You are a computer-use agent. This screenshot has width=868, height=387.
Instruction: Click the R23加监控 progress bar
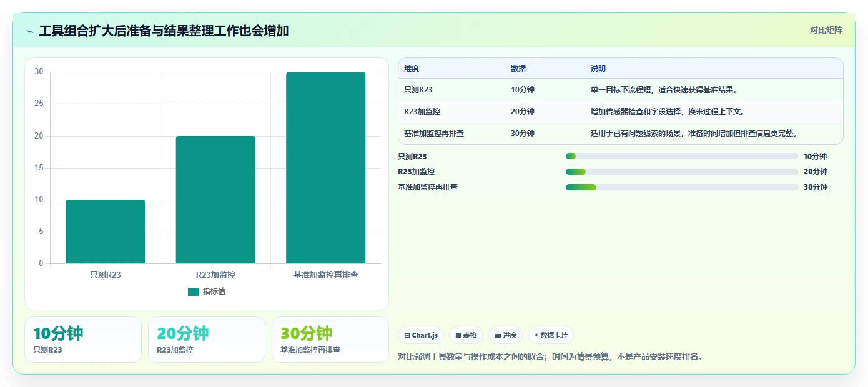coord(682,172)
